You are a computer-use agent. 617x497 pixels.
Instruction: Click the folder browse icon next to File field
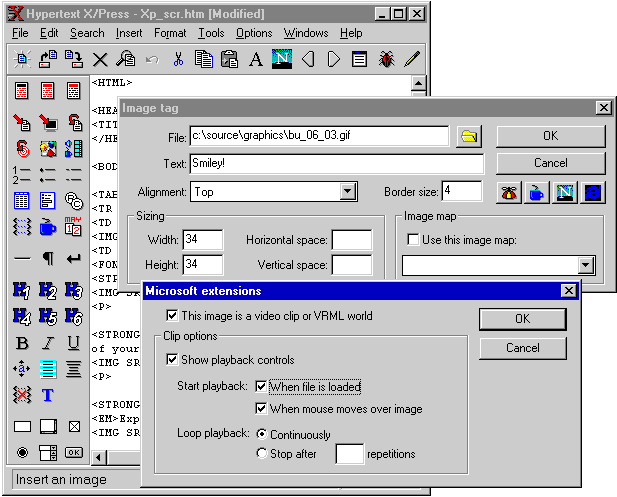pos(469,137)
